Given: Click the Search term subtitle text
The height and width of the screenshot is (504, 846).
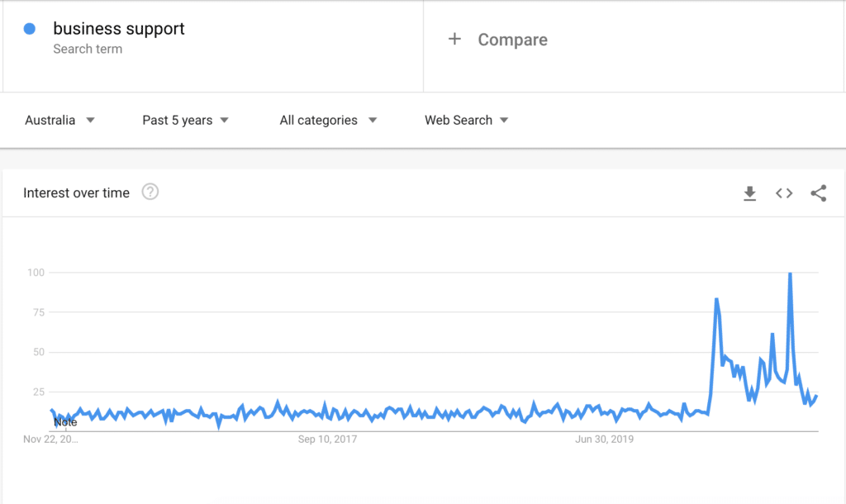Looking at the screenshot, I should pyautogui.click(x=88, y=49).
